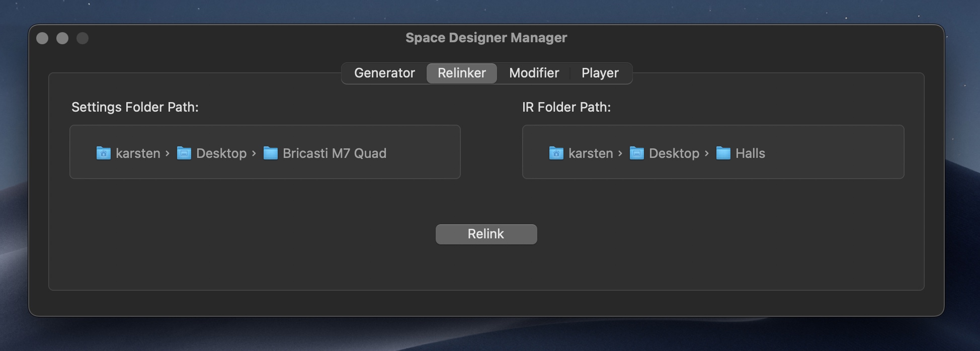Select the Relinker tab

click(462, 73)
